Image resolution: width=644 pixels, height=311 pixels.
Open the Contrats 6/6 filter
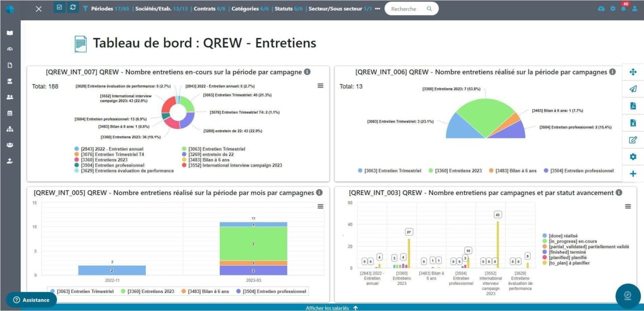tap(209, 9)
